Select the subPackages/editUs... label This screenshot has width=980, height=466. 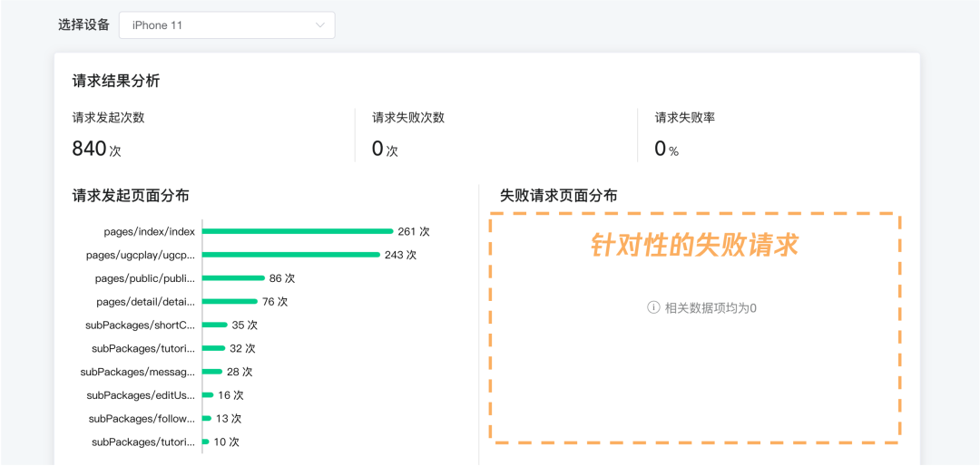tap(141, 394)
